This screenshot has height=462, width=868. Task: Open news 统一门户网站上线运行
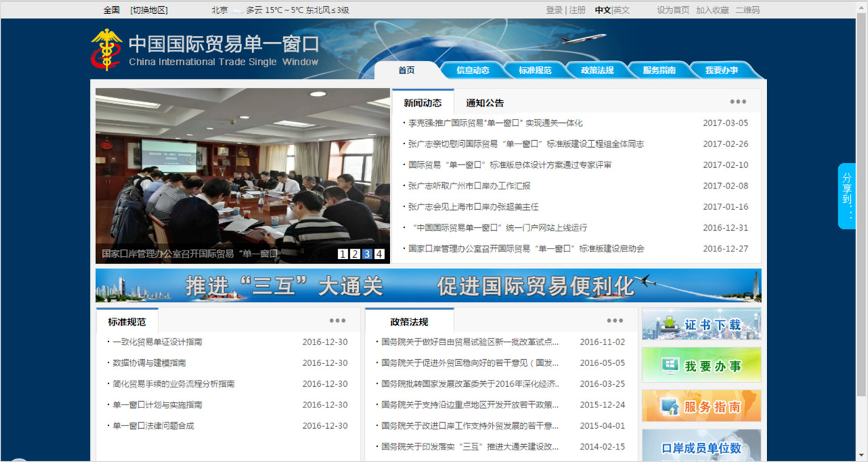498,228
